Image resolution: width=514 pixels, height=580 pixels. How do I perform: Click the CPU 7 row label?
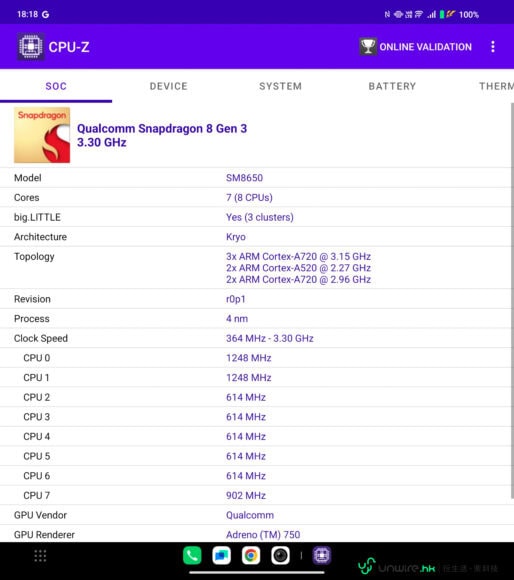37,495
